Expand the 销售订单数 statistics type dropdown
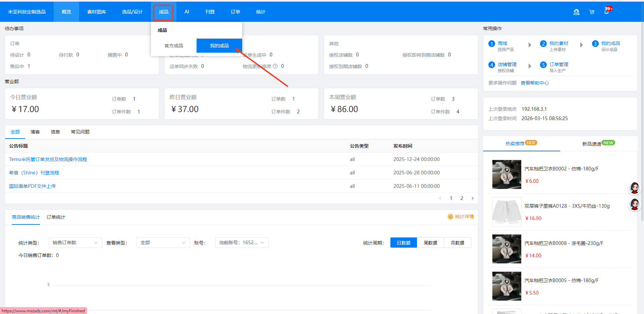644x314 pixels. pyautogui.click(x=75, y=243)
